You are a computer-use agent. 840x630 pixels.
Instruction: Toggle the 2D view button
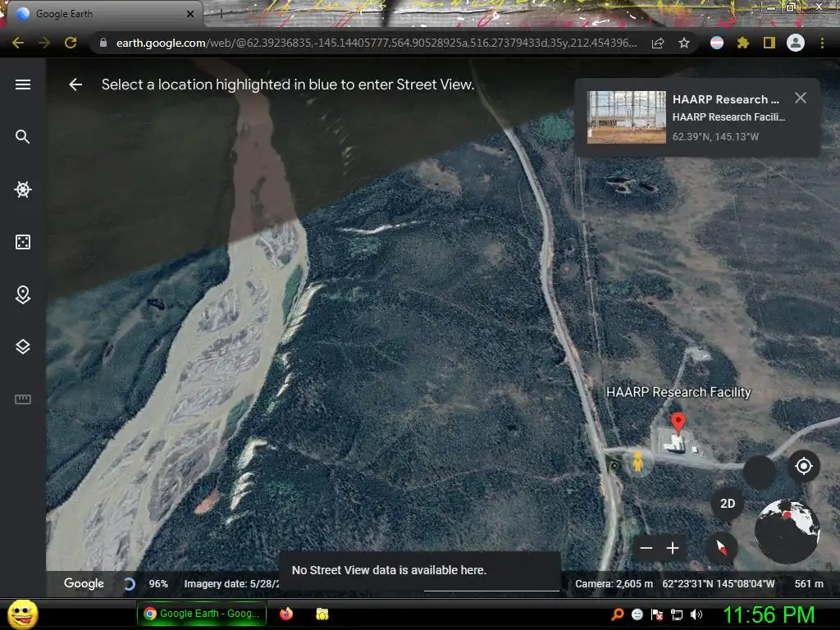pos(728,504)
